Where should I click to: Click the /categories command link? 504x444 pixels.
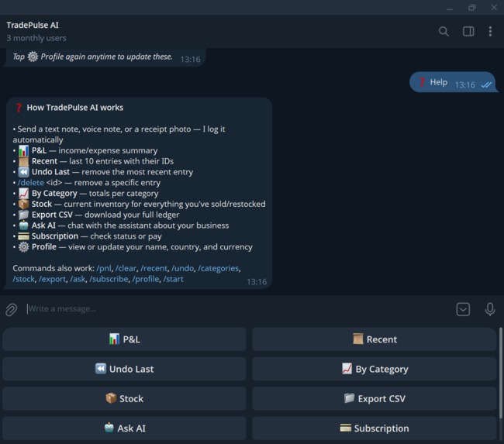point(218,268)
